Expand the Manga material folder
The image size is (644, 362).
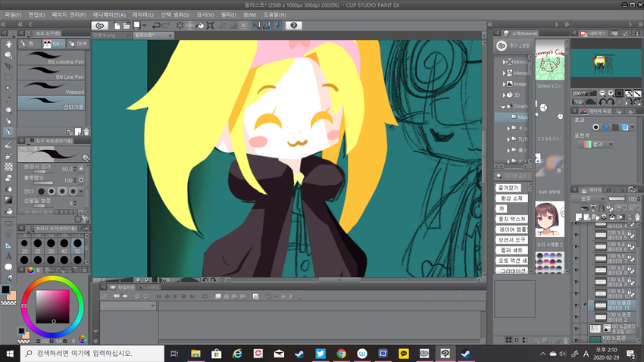click(x=504, y=73)
